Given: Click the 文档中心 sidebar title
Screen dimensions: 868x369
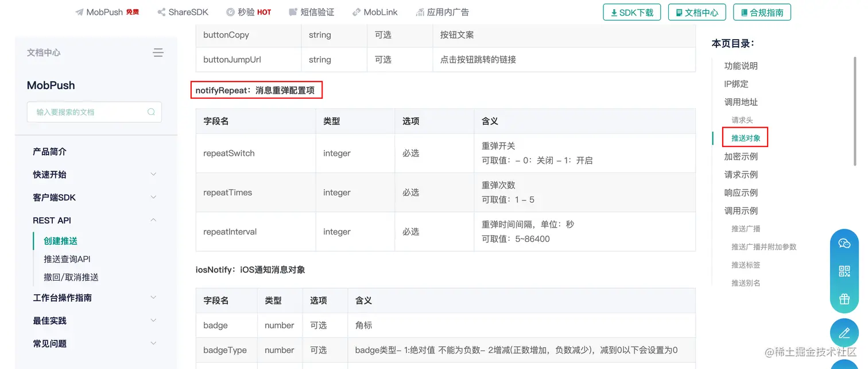Looking at the screenshot, I should click(x=44, y=53).
